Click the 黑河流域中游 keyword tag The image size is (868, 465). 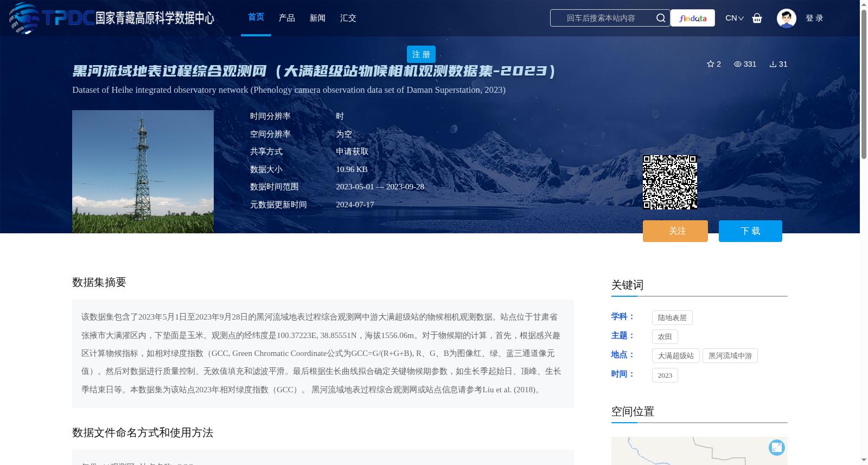730,356
